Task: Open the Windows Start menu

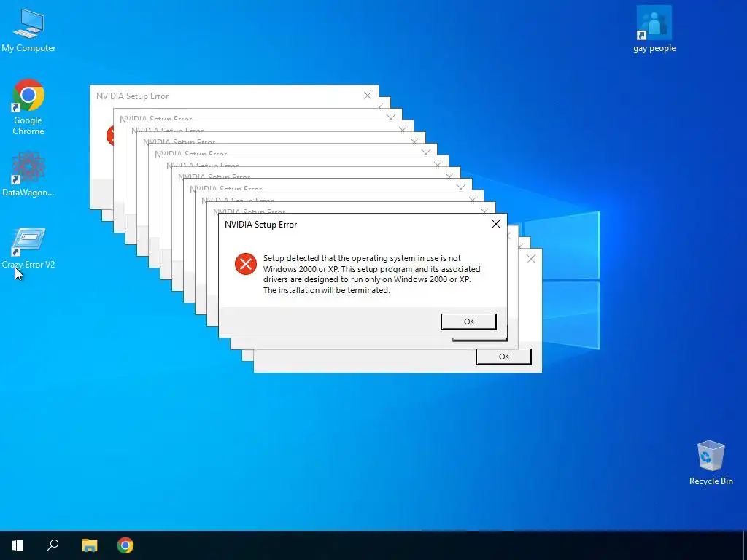Action: tap(18, 545)
